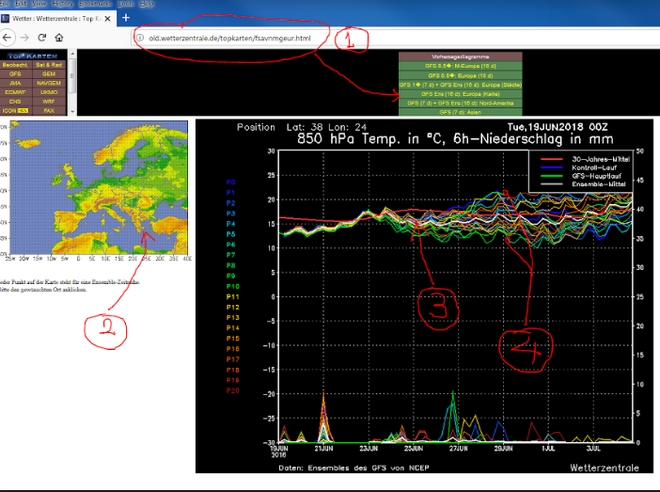Click the browser forward arrow
660x492 pixels.
pyautogui.click(x=24, y=38)
